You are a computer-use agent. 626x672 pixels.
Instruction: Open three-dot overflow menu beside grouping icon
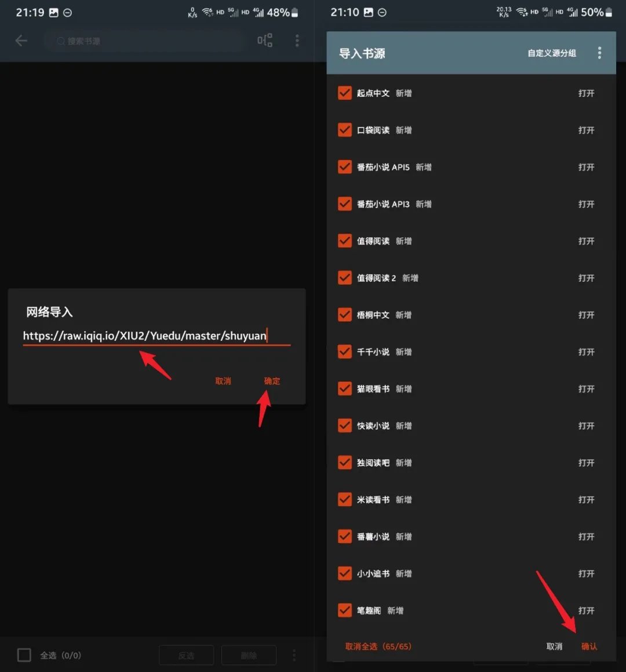pos(297,41)
